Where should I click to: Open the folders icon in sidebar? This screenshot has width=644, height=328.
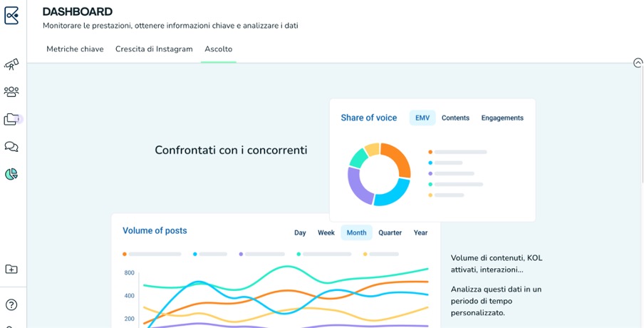(11, 119)
